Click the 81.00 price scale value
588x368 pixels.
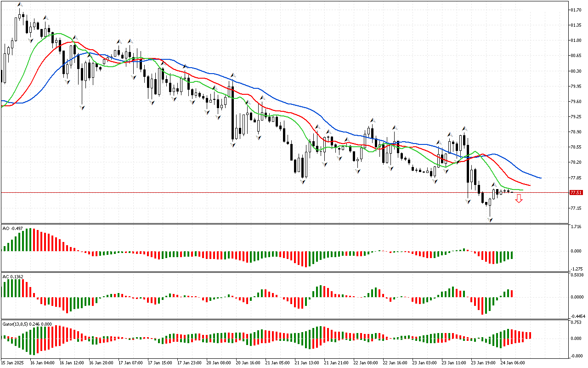click(x=576, y=40)
